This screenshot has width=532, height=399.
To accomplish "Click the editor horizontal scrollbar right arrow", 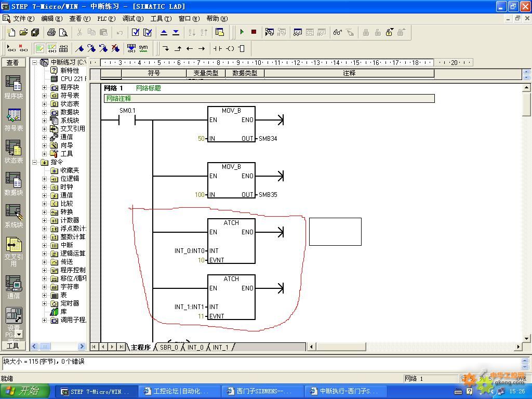I will coord(518,347).
